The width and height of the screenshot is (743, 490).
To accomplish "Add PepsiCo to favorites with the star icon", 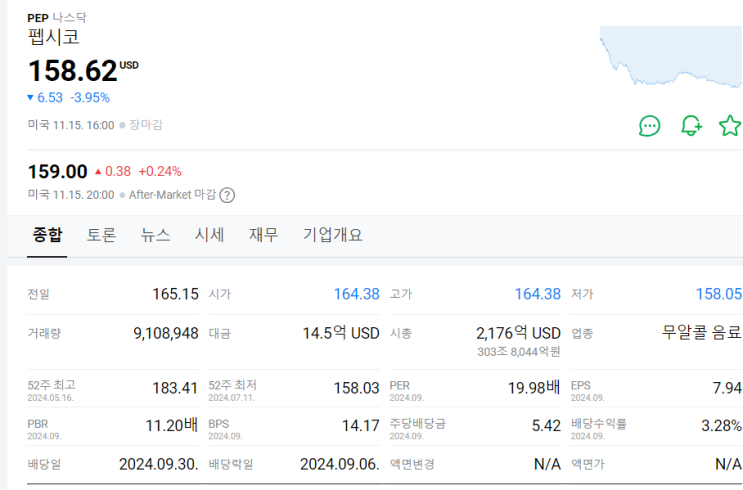I will tap(730, 126).
